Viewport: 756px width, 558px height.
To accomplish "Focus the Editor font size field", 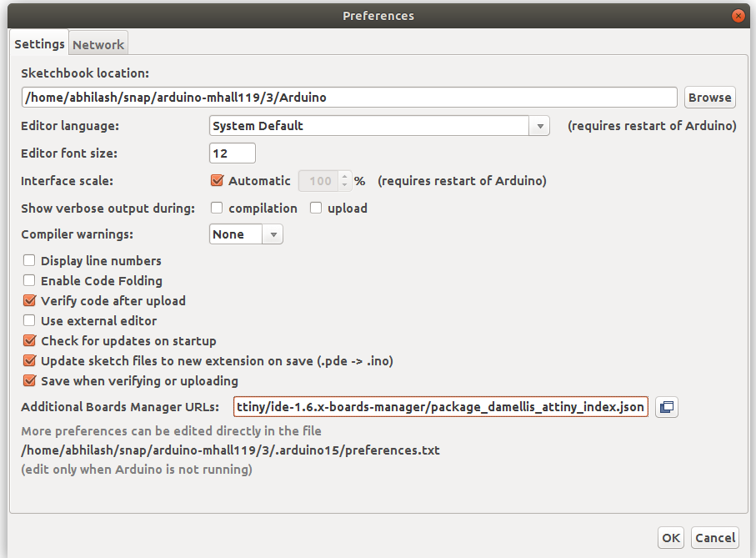I will pos(233,153).
